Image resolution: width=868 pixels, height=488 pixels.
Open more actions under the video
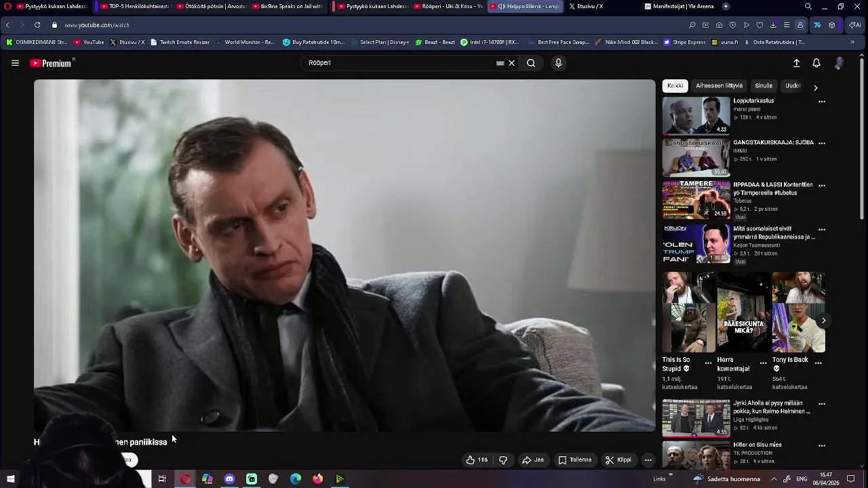pyautogui.click(x=648, y=460)
